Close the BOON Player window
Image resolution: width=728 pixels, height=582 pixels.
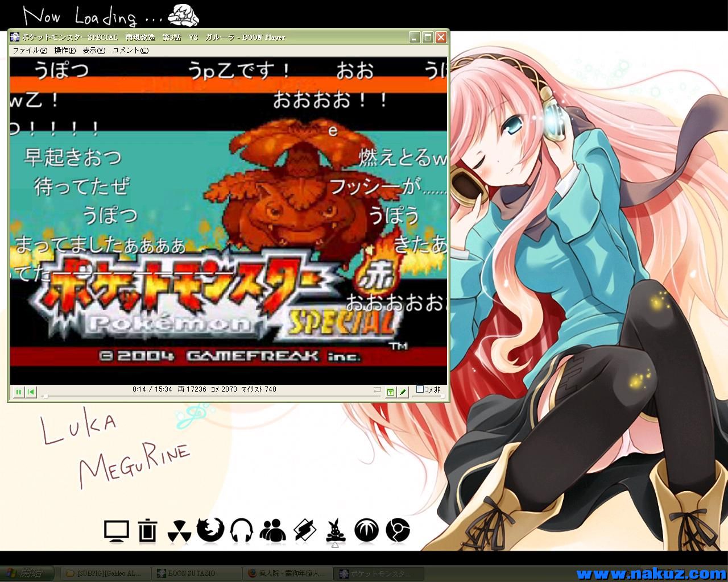tap(440, 38)
